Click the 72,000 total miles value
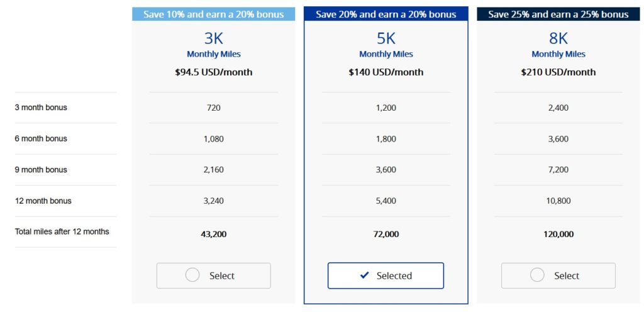 pos(386,234)
